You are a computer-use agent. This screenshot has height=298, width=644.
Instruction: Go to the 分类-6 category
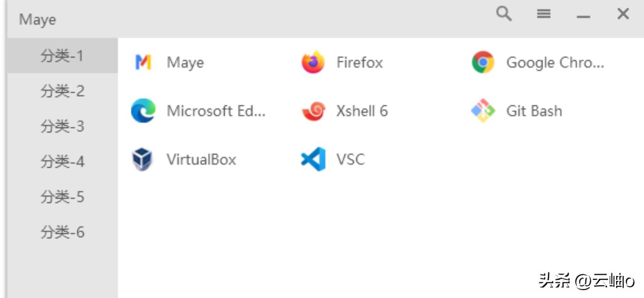click(62, 232)
